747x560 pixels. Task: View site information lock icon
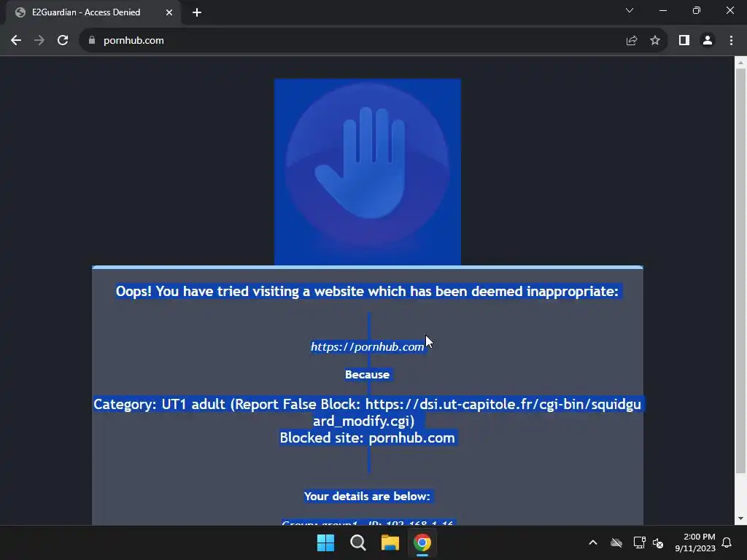(x=92, y=41)
